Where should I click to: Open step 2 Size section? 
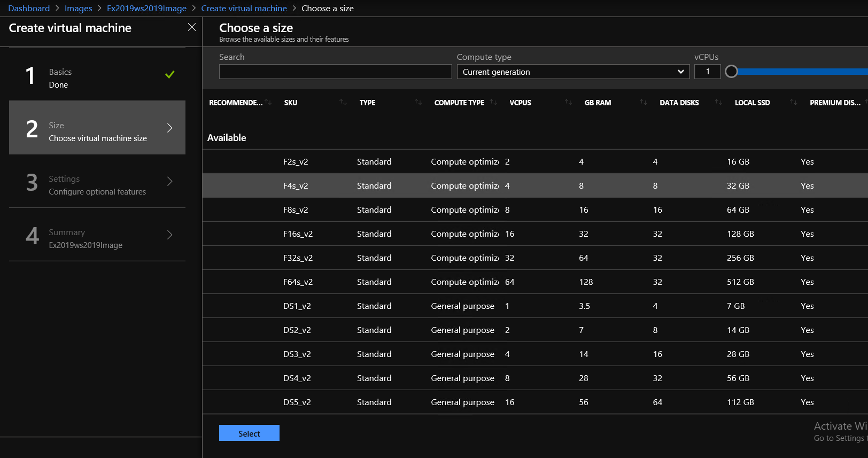point(97,128)
